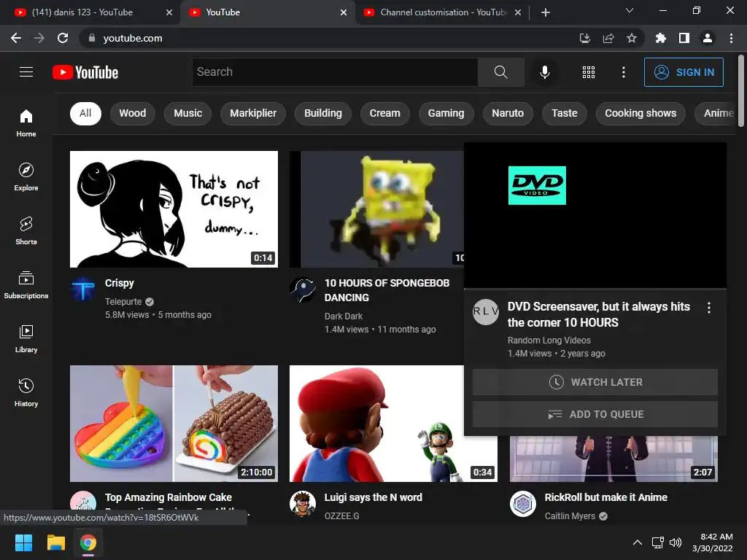Open a new browser tab
The height and width of the screenshot is (560, 747).
coord(546,12)
